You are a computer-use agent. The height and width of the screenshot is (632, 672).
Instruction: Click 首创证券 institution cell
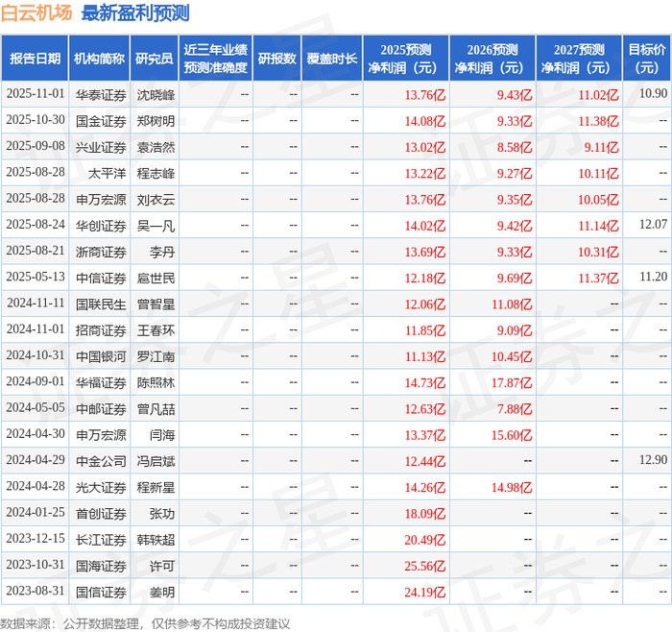point(101,514)
